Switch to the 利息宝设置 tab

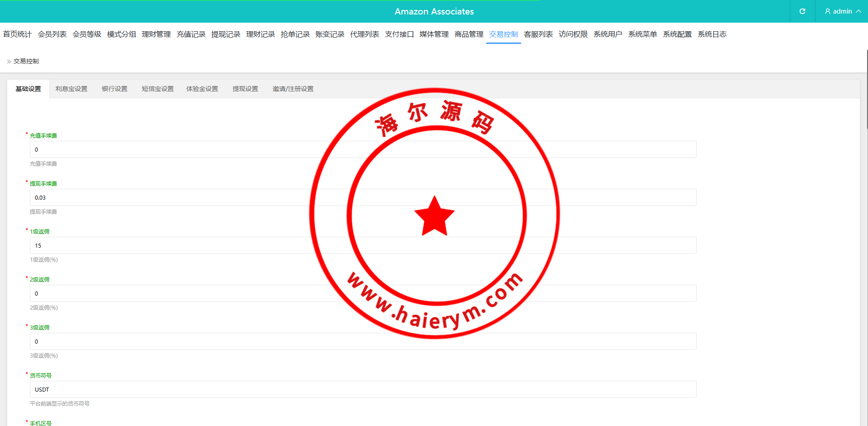coord(71,89)
